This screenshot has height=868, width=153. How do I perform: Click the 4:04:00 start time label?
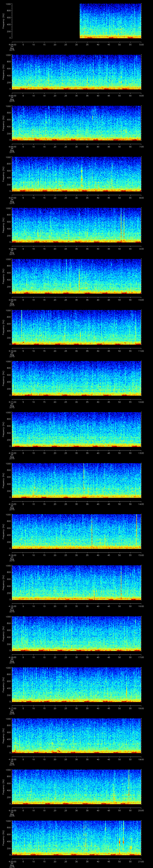[12, 44]
